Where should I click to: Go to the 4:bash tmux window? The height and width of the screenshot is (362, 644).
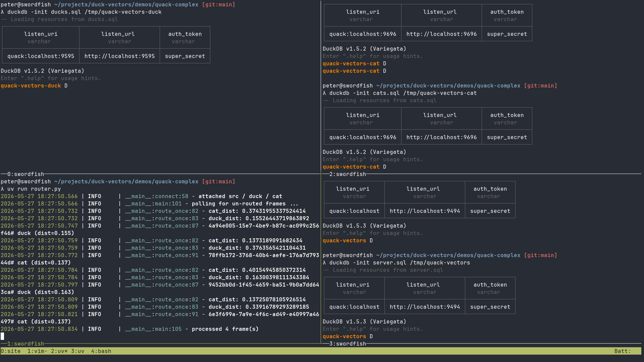[101, 351]
